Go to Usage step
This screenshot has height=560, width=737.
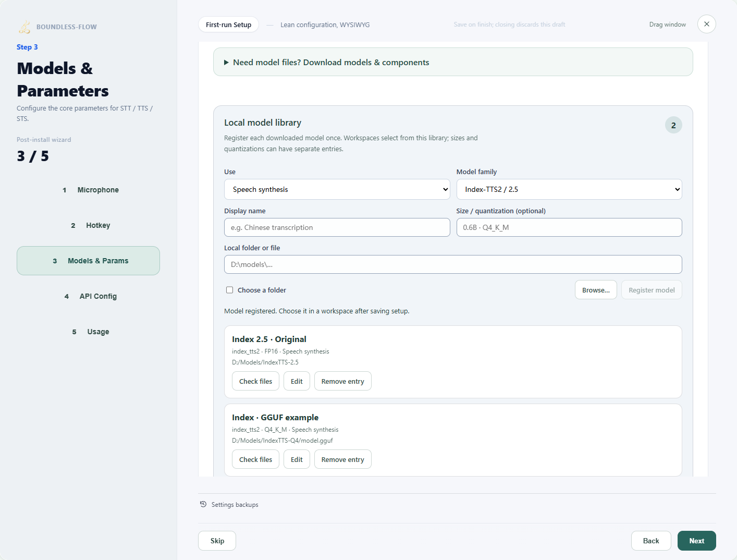point(89,332)
